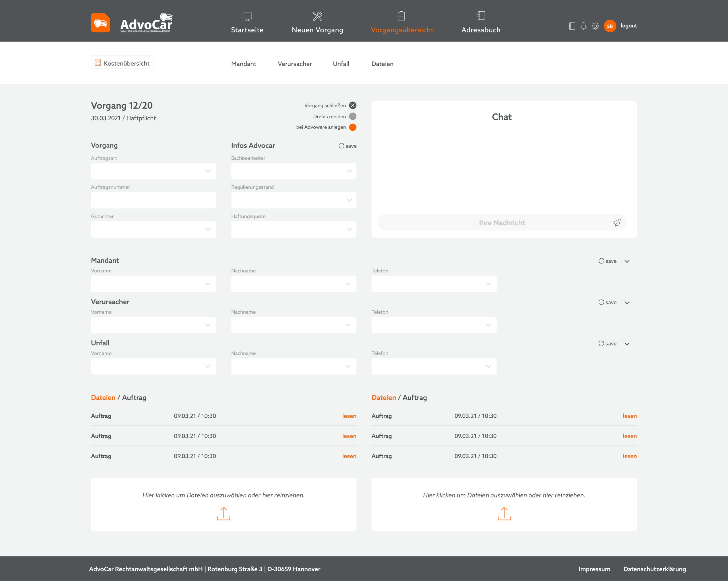The height and width of the screenshot is (581, 728).
Task: Click the AdvoCar orange logo icon
Action: coord(101,23)
